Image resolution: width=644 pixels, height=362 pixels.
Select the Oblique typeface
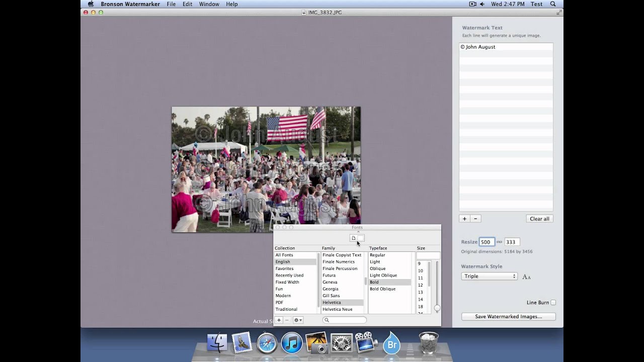pyautogui.click(x=390, y=268)
